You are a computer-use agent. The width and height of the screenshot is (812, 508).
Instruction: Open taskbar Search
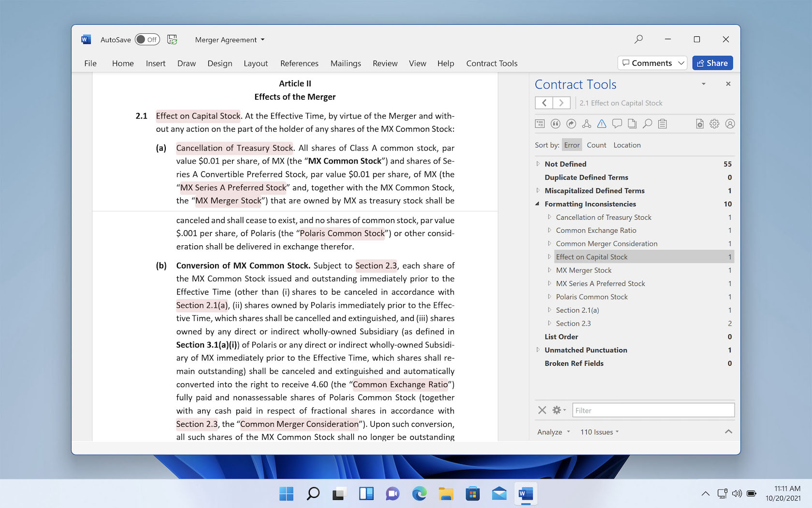pyautogui.click(x=313, y=494)
